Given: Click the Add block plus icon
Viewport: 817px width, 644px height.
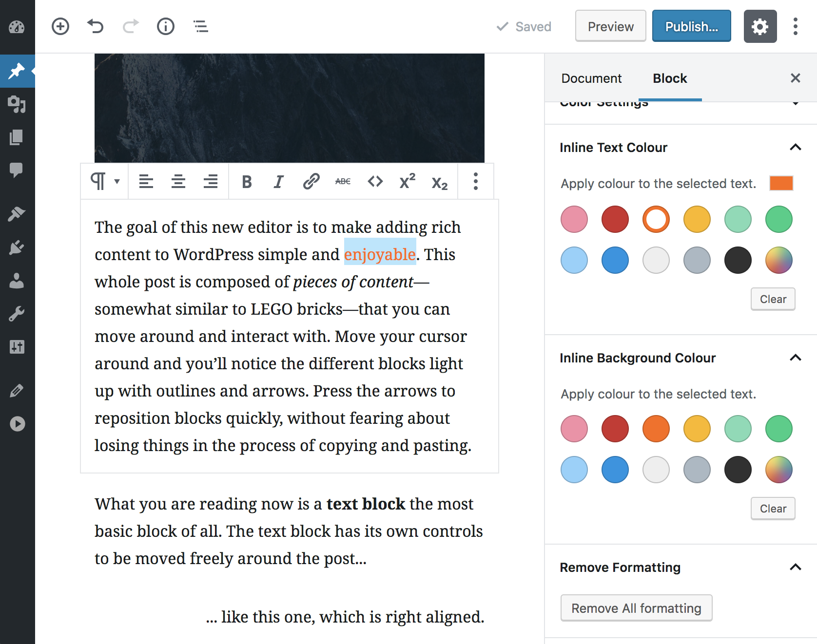Looking at the screenshot, I should click(60, 26).
